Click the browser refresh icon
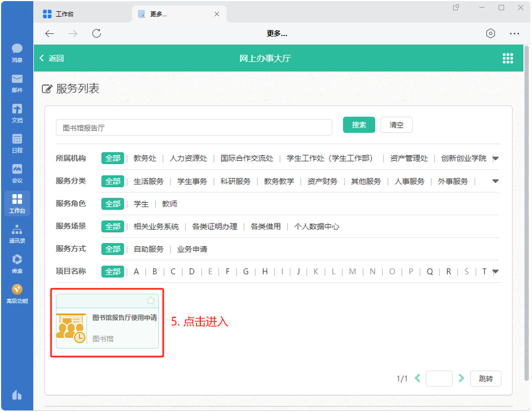 (96, 33)
